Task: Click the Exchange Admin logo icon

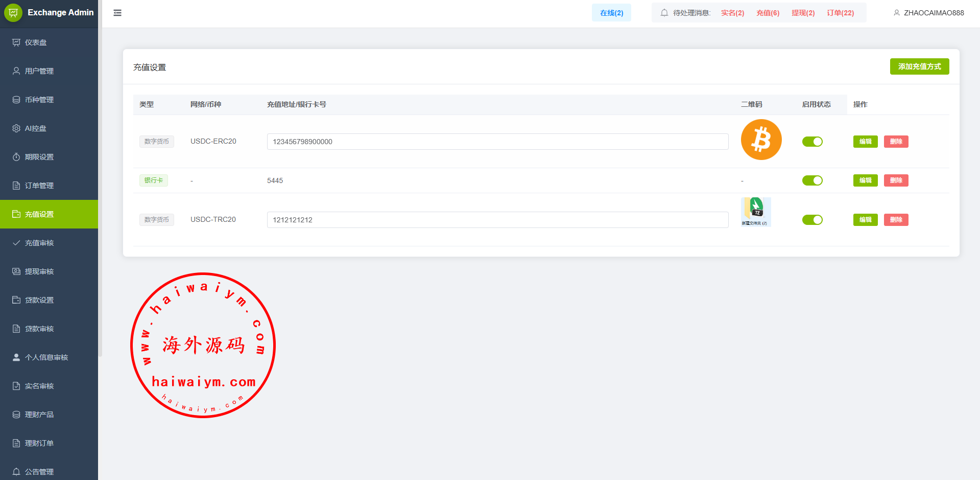Action: coord(13,12)
